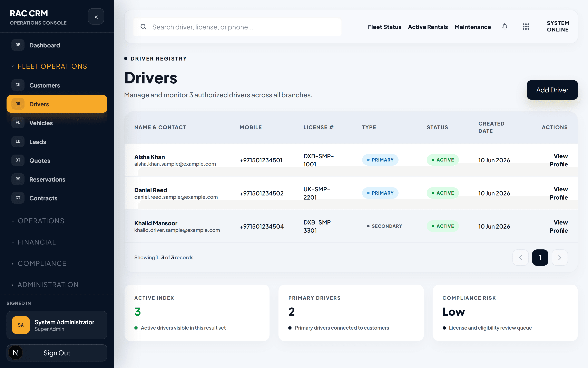Viewport: 588px width, 368px height.
Task: Click the License # column header
Action: pyautogui.click(x=318, y=127)
